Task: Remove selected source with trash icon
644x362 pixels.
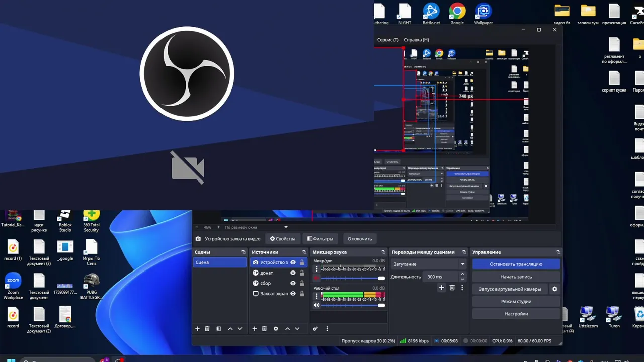Action: point(264,329)
